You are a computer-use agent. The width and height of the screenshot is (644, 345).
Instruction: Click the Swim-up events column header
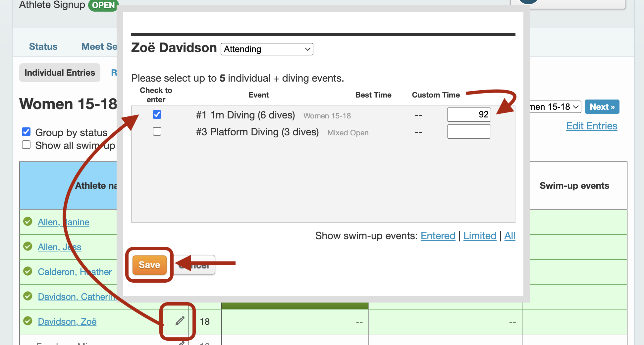(574, 185)
